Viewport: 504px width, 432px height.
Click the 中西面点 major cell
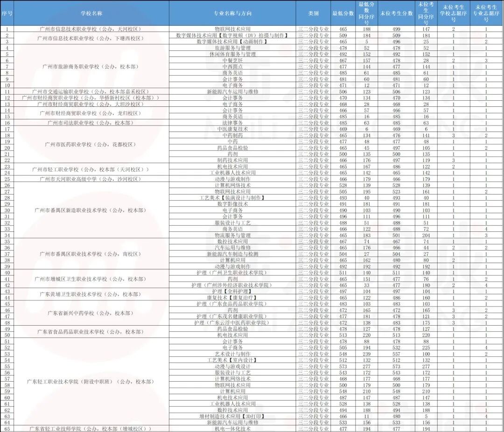pos(233,67)
